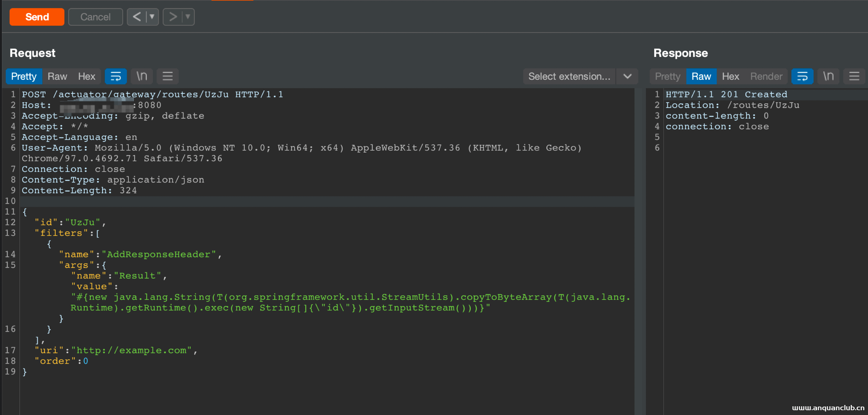This screenshot has width=868, height=415.
Task: Open the Response hamburger options menu
Action: point(854,76)
